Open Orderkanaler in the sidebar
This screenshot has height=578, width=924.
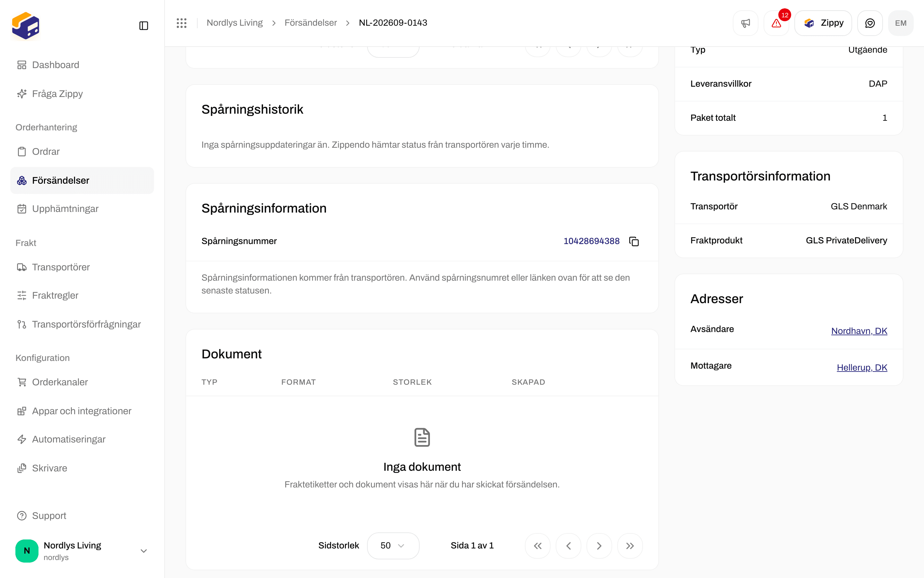(x=82, y=382)
